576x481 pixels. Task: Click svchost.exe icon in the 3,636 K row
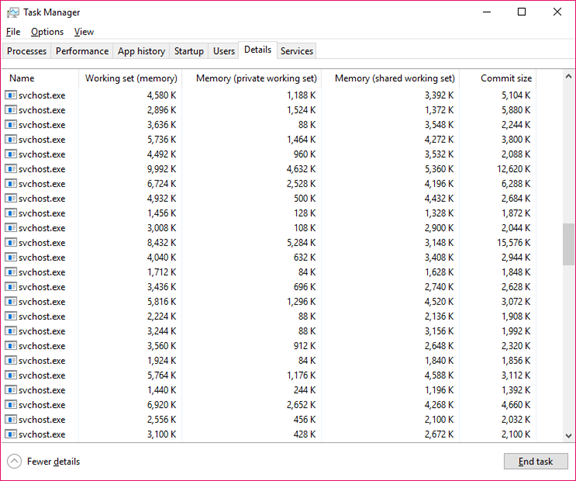coord(11,125)
